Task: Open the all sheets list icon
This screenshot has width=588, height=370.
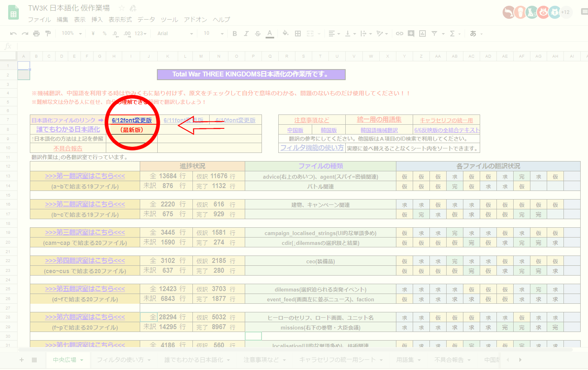Action: [x=34, y=360]
